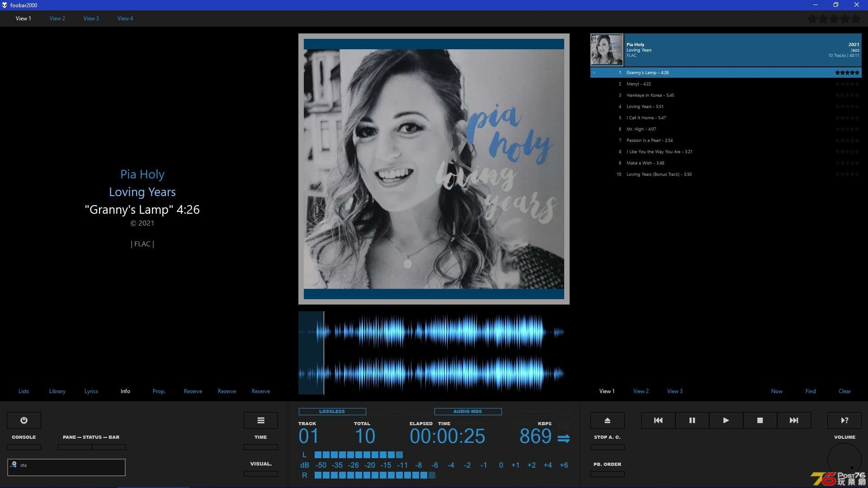Click the play button
This screenshot has width=868, height=488.
pyautogui.click(x=726, y=420)
